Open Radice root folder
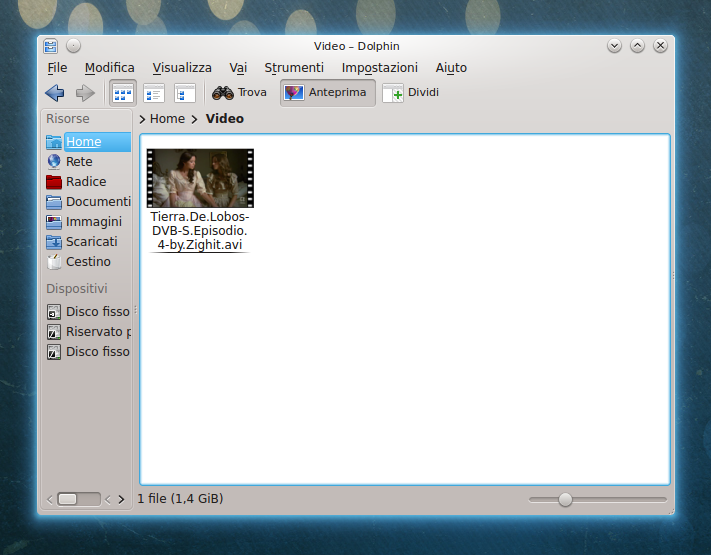 pos(86,181)
